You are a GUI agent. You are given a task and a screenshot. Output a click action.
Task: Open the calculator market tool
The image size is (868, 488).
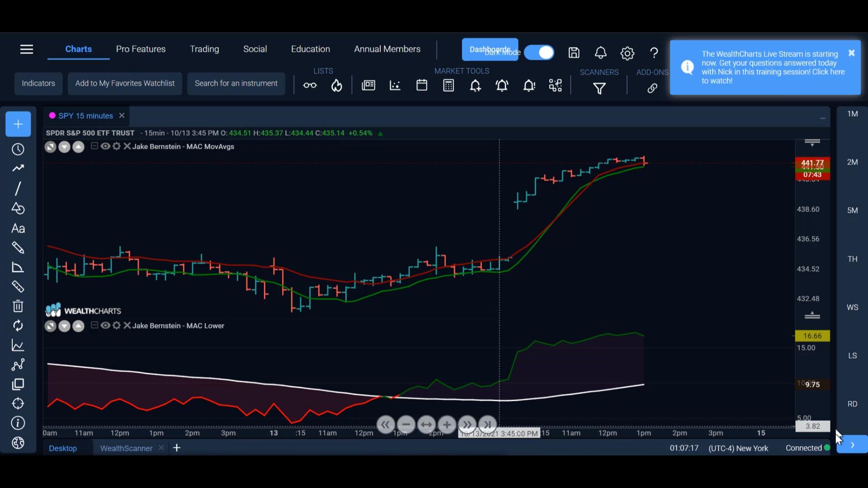point(448,85)
